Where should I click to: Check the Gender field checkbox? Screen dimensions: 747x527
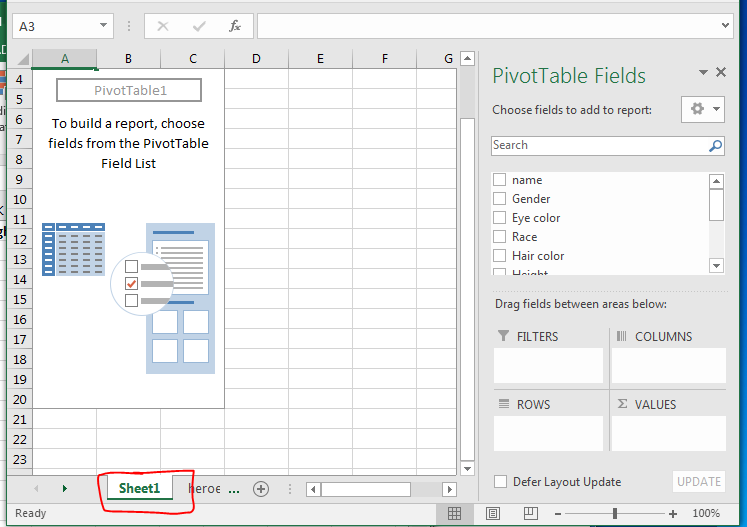click(x=500, y=199)
